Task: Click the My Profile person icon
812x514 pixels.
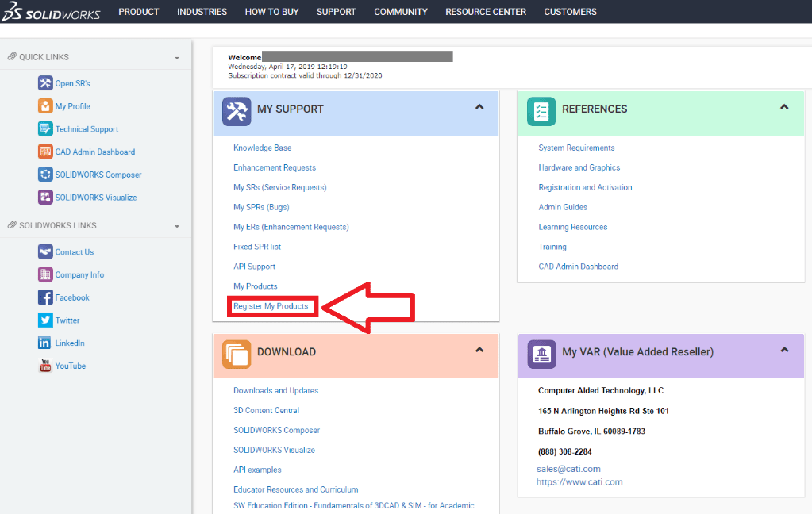Action: tap(45, 106)
